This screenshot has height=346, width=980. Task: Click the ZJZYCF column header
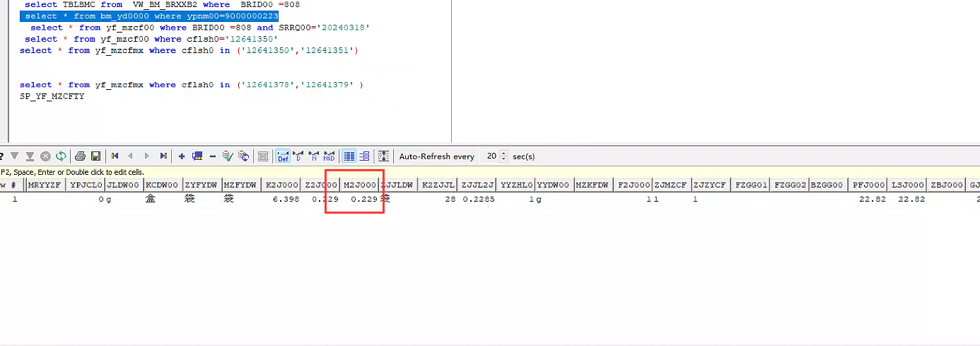click(710, 185)
